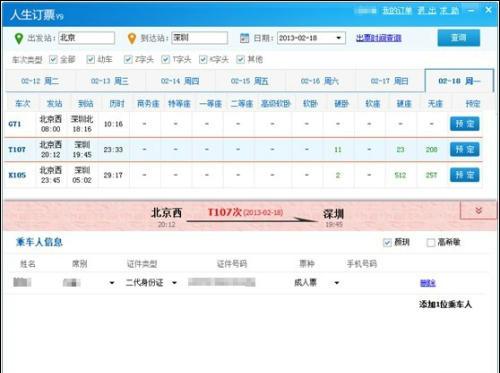
Task: Toggle the K字头 train type checkbox
Action: tap(203, 59)
